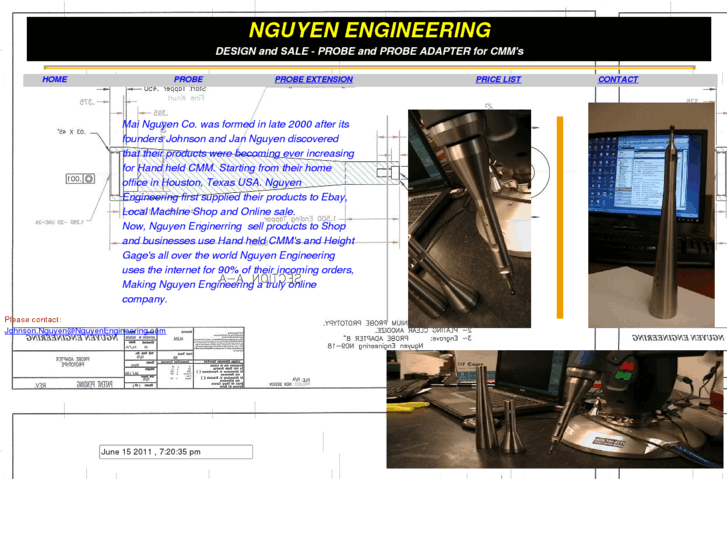
Task: Click the 'Mai Nguyen Co. was formed' line
Action: (x=236, y=124)
